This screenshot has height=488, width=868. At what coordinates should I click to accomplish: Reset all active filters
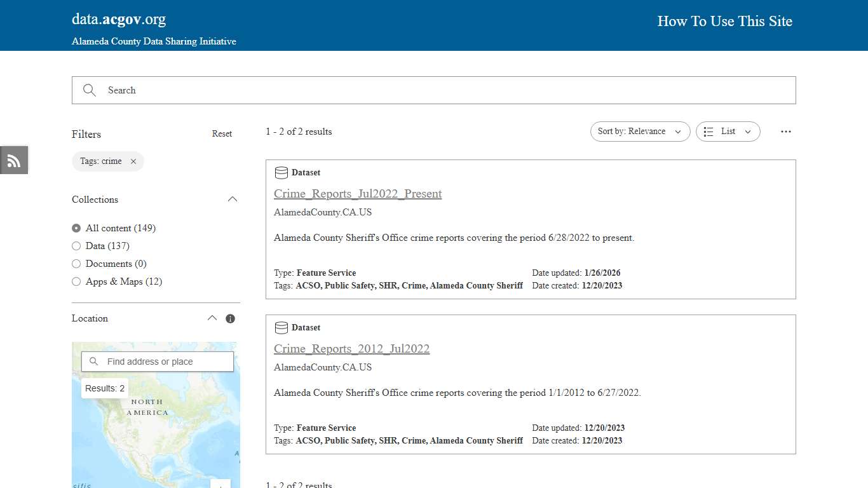point(222,133)
